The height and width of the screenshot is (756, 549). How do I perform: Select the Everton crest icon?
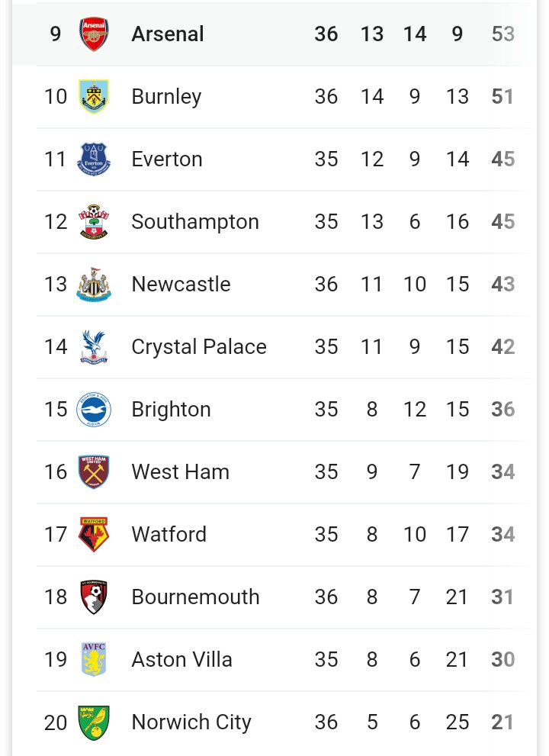pos(94,159)
